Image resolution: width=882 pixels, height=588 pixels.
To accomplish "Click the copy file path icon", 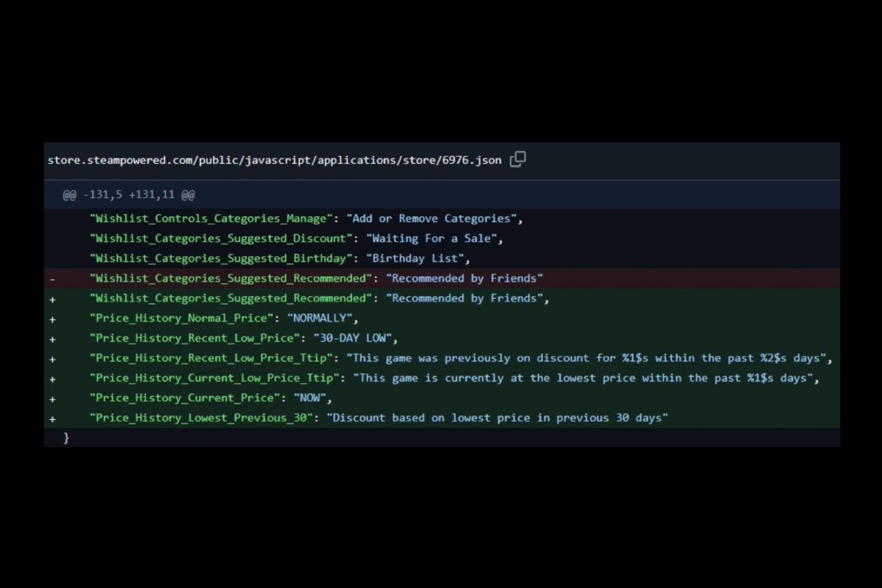I will click(x=517, y=159).
